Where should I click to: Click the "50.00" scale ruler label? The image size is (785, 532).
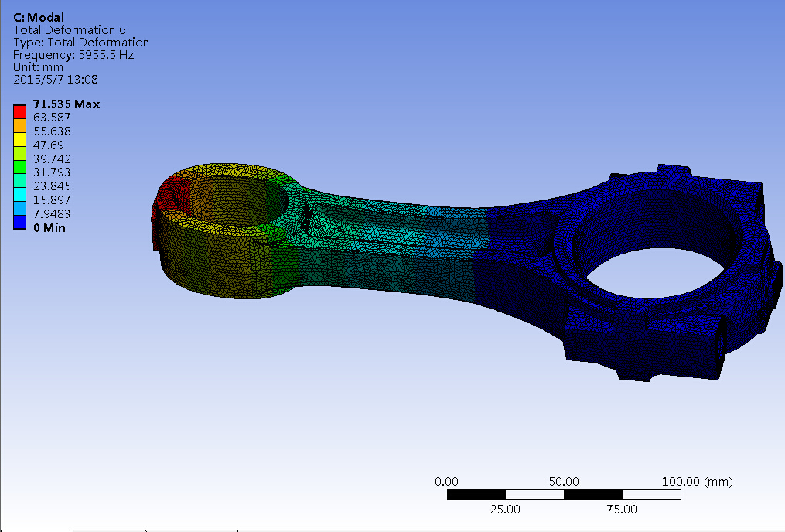564,482
